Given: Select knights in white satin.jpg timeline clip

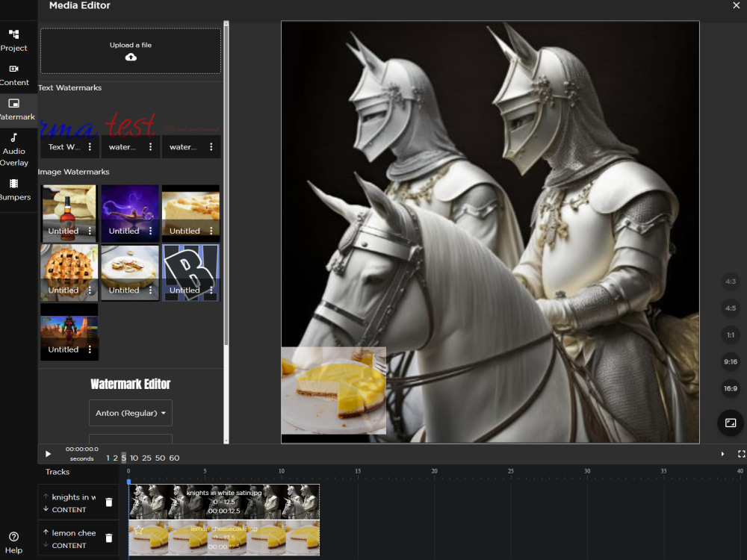Looking at the screenshot, I should tap(224, 502).
